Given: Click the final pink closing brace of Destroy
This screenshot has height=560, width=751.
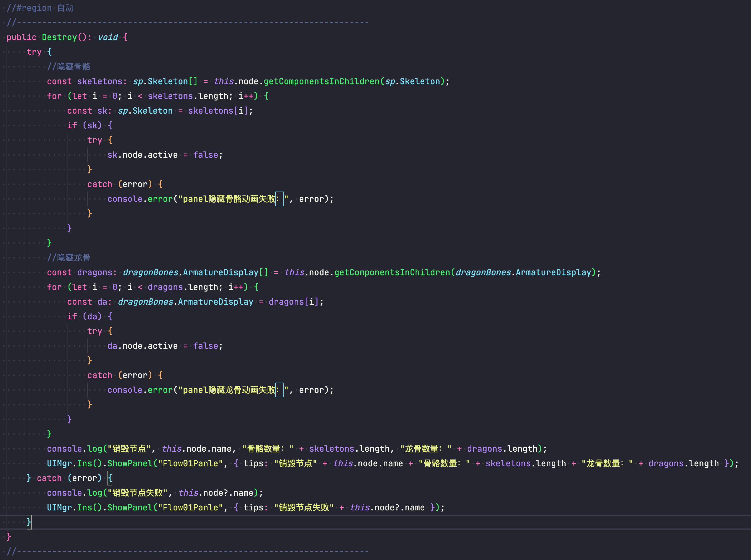Looking at the screenshot, I should pyautogui.click(x=9, y=537).
